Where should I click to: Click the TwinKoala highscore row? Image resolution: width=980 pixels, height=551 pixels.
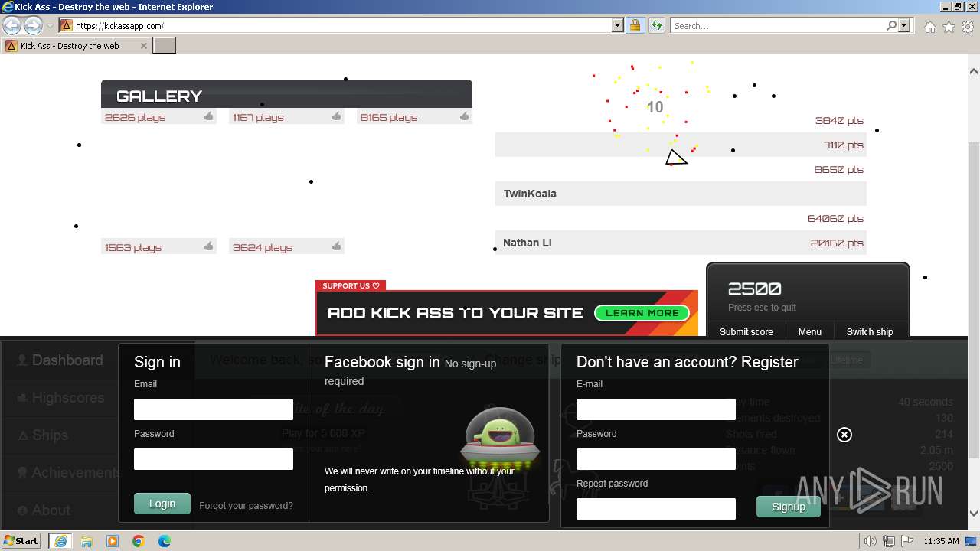tap(681, 194)
